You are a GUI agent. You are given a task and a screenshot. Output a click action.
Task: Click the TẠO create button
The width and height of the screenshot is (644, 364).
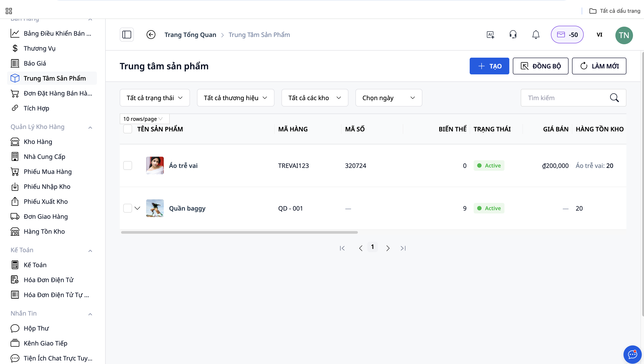[x=489, y=66]
